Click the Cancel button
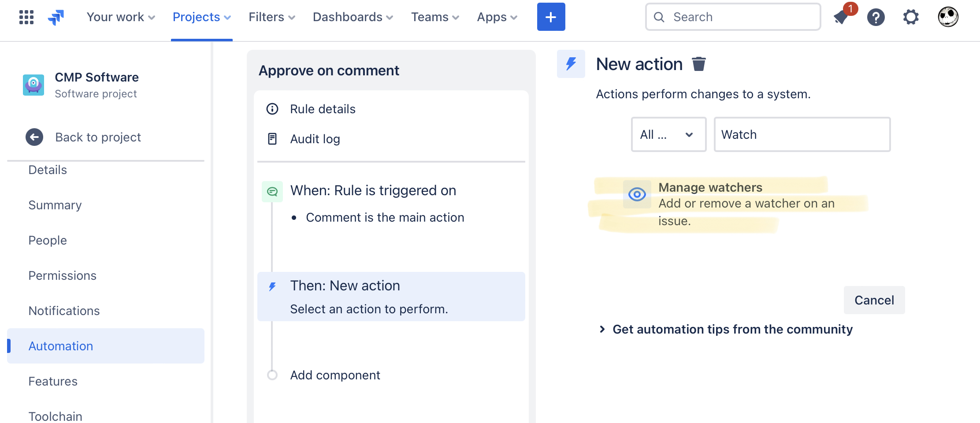Image resolution: width=980 pixels, height=423 pixels. pos(874,300)
